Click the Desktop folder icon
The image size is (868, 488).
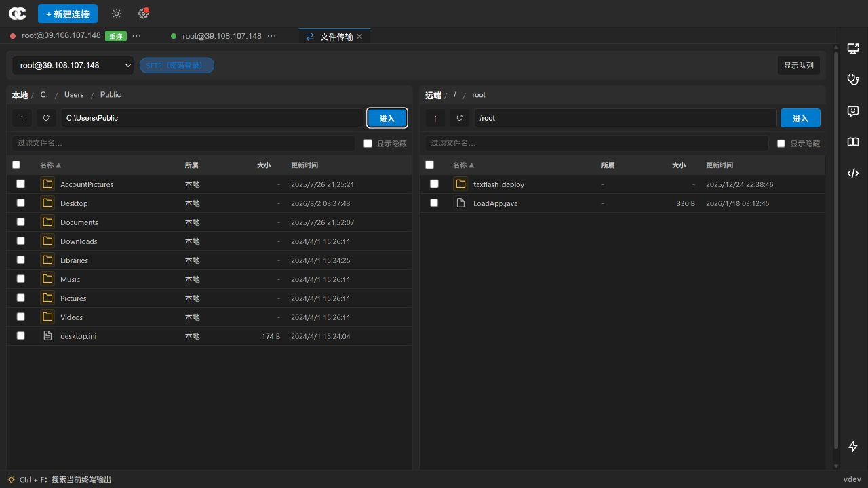point(47,203)
